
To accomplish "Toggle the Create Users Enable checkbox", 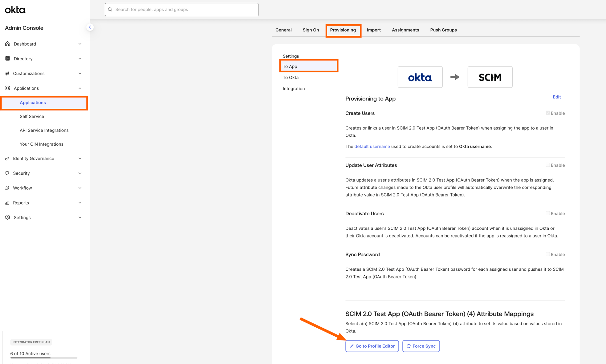I will 547,113.
